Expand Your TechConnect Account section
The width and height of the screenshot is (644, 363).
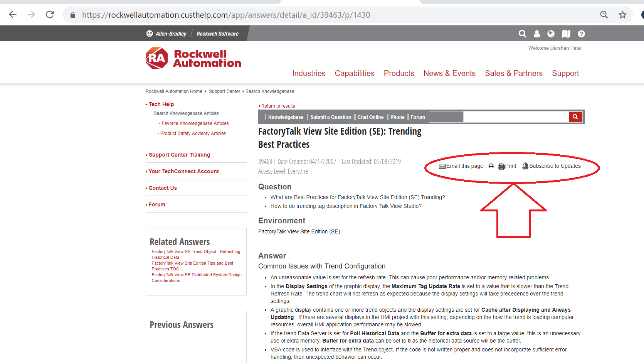(183, 171)
